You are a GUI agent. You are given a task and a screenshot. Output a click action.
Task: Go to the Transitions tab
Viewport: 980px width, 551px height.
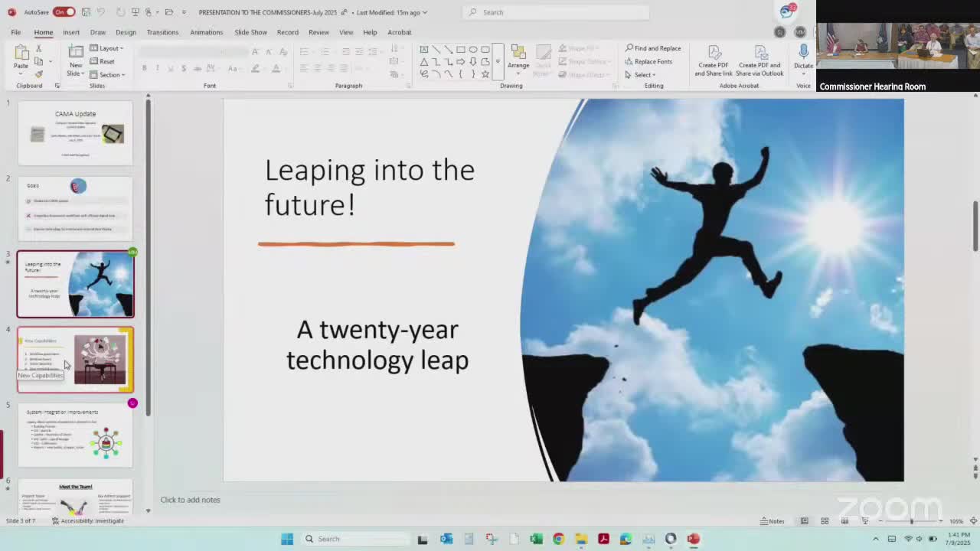[162, 32]
